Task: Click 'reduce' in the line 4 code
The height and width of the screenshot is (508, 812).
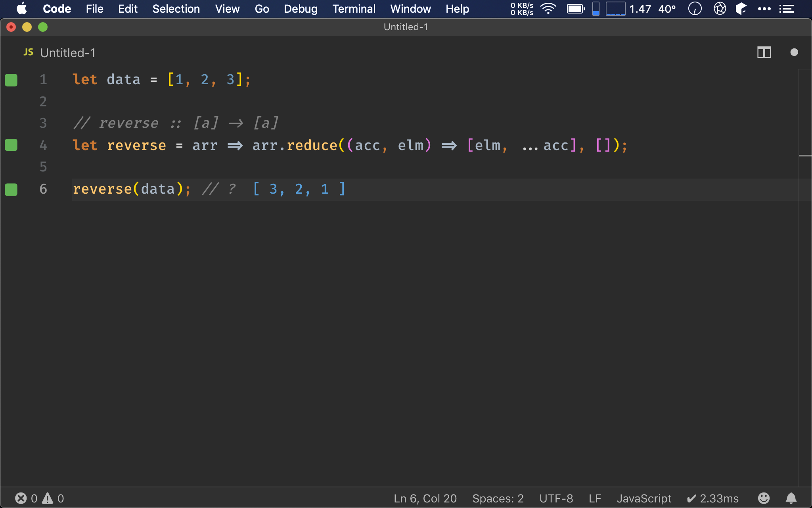Action: [x=312, y=145]
